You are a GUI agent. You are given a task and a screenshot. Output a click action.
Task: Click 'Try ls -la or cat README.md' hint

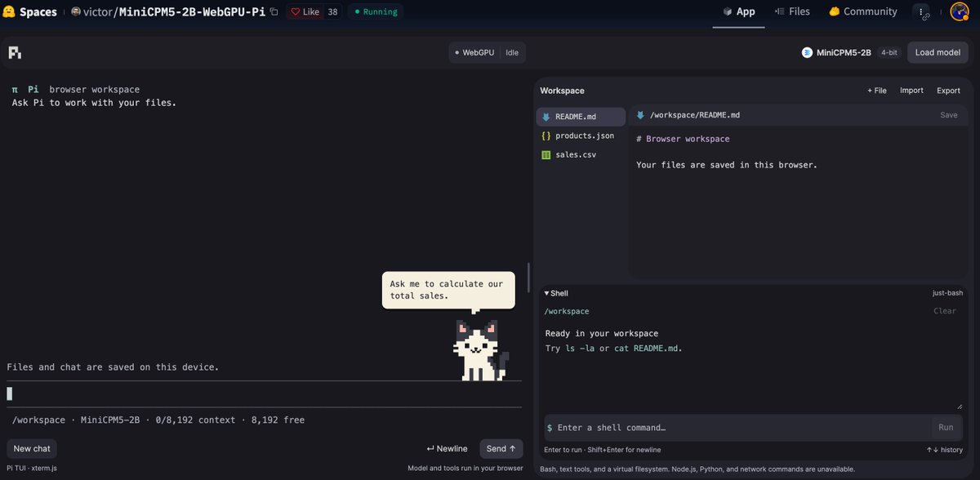tap(613, 349)
